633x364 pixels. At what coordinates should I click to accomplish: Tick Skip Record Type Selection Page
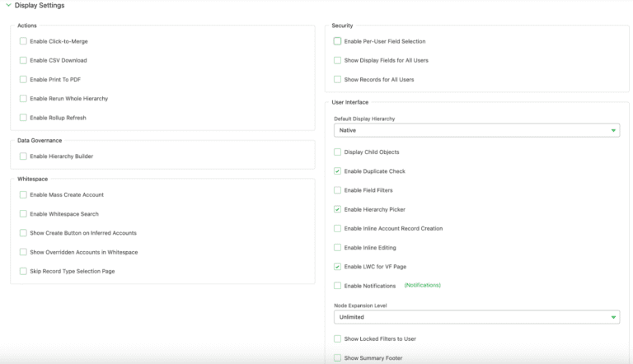click(x=23, y=271)
